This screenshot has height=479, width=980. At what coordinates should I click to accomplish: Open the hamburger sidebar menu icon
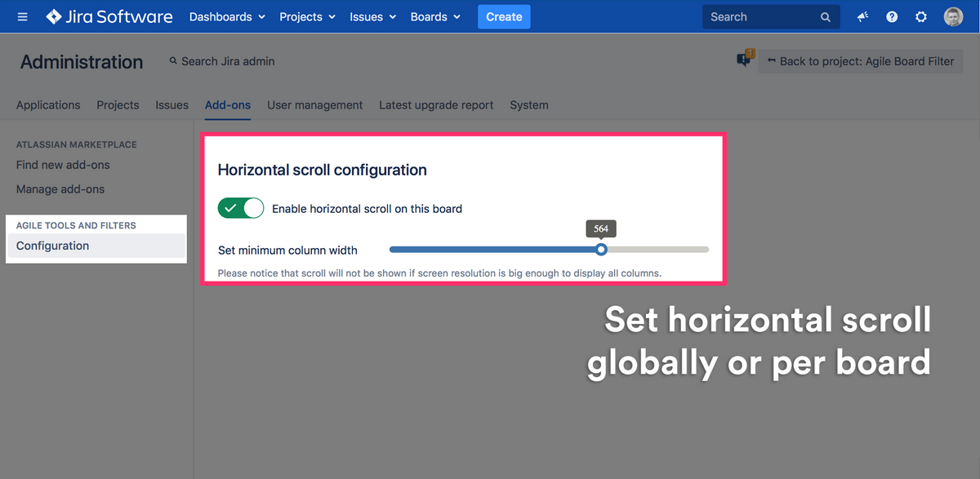coord(22,17)
